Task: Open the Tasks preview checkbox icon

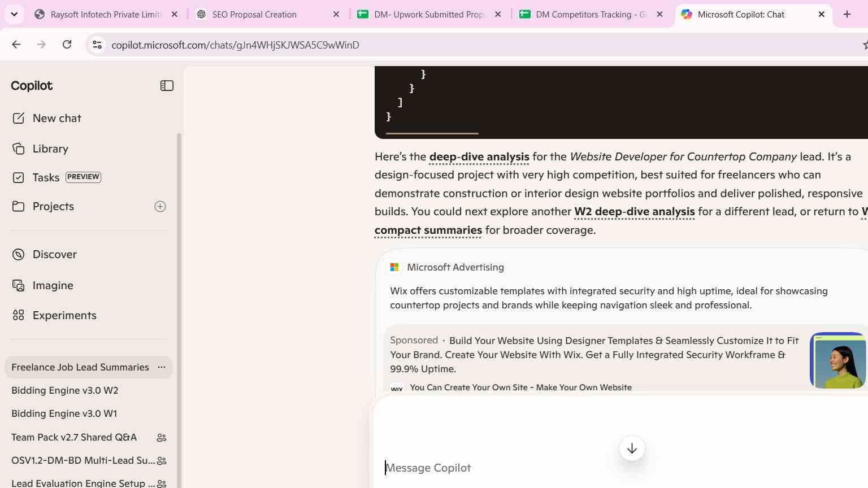Action: [19, 177]
